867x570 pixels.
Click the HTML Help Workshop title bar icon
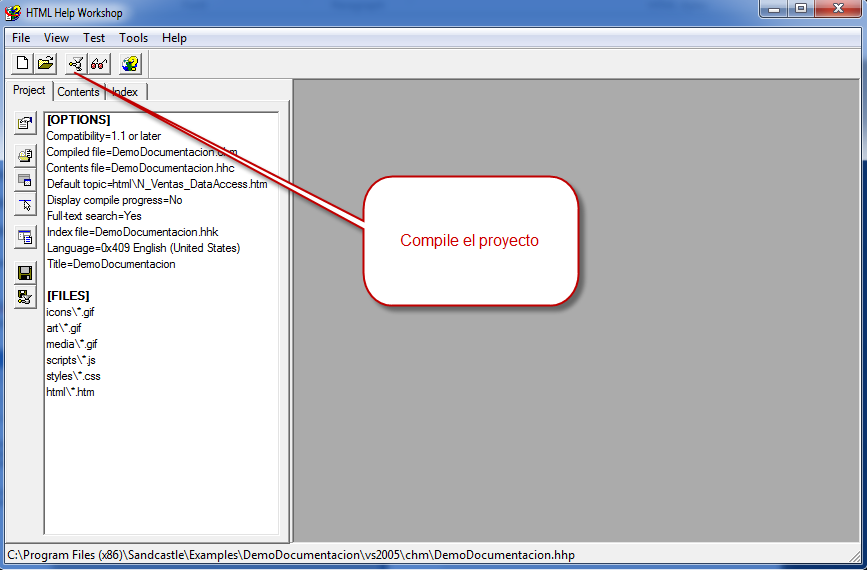[12, 12]
